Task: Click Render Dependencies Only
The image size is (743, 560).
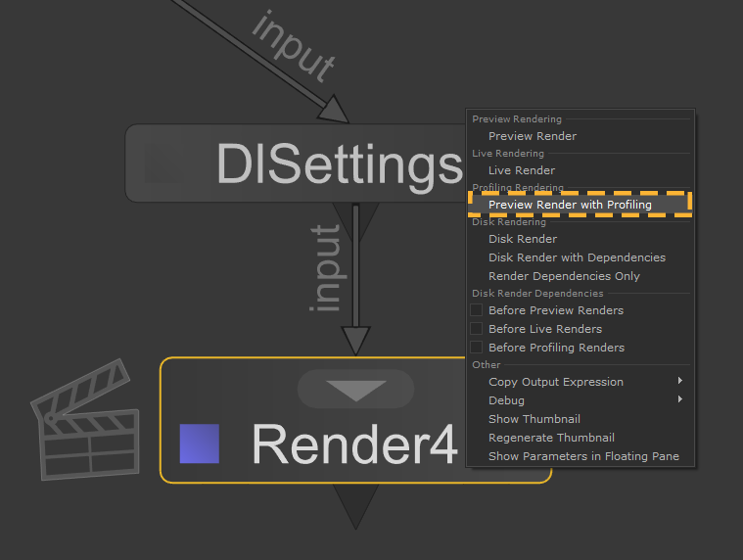Action: tap(564, 276)
